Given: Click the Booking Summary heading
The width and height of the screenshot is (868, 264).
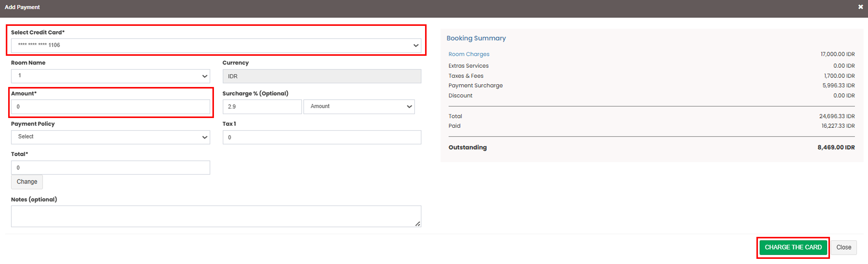Looking at the screenshot, I should 476,38.
